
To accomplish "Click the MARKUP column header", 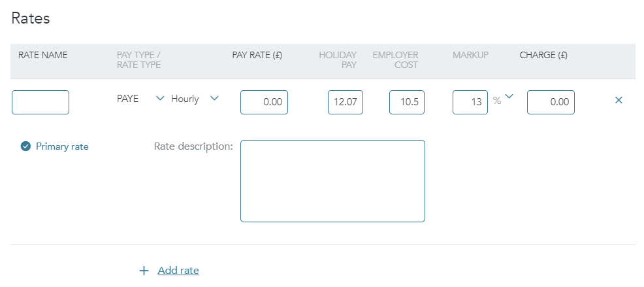I will click(x=470, y=56).
